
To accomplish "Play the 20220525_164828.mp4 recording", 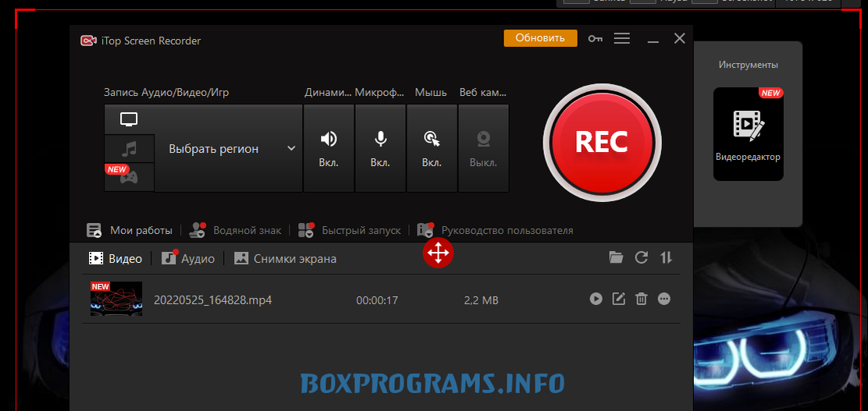I will click(x=596, y=299).
